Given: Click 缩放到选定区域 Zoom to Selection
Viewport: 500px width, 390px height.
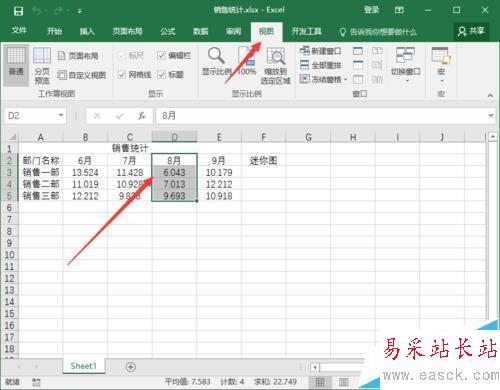Looking at the screenshot, I should pyautogui.click(x=276, y=65).
